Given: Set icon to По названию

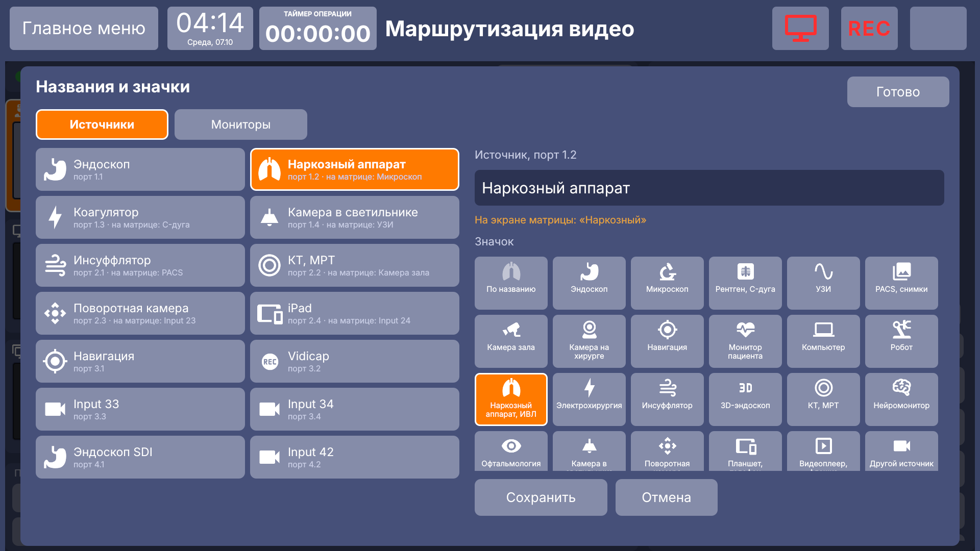Looking at the screenshot, I should pyautogui.click(x=511, y=283).
